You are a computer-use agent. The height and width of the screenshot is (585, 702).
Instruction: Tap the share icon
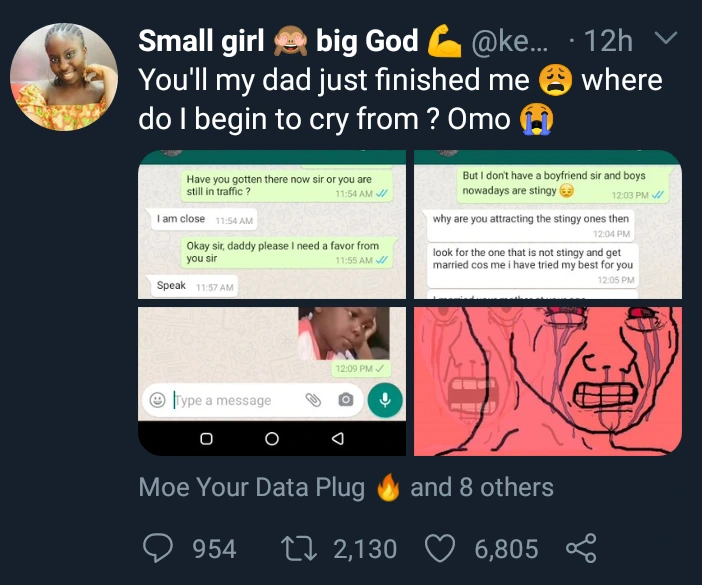point(581,548)
